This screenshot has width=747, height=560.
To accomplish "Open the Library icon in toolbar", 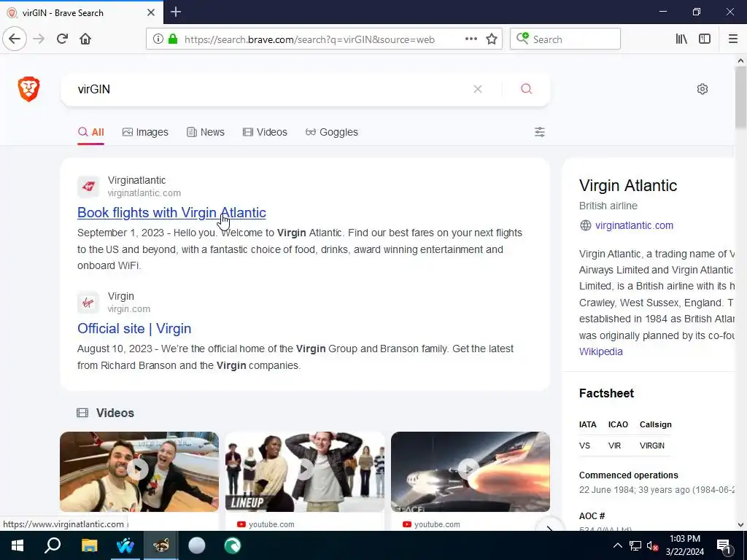I will coord(681,39).
